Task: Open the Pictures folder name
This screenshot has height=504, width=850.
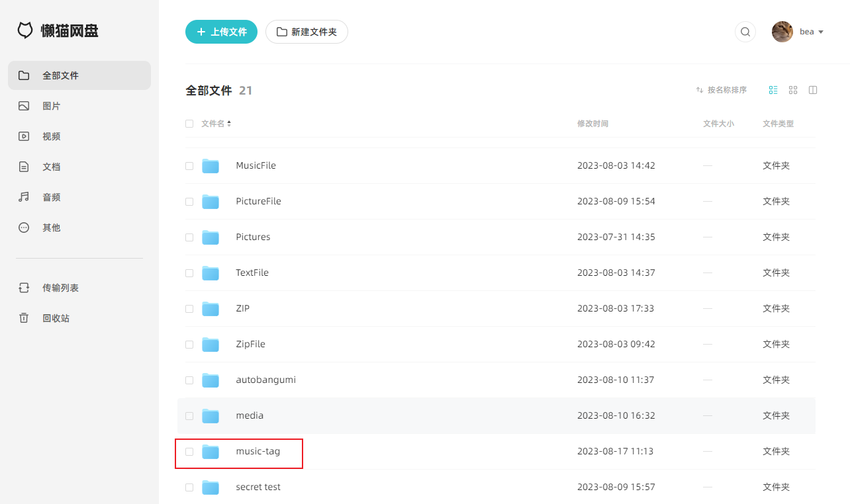Action: 253,237
